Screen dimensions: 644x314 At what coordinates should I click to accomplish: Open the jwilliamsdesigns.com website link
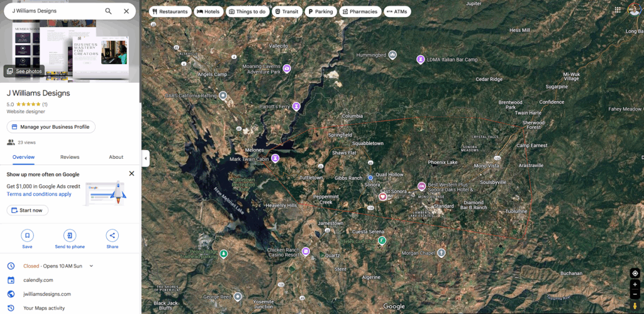47,294
